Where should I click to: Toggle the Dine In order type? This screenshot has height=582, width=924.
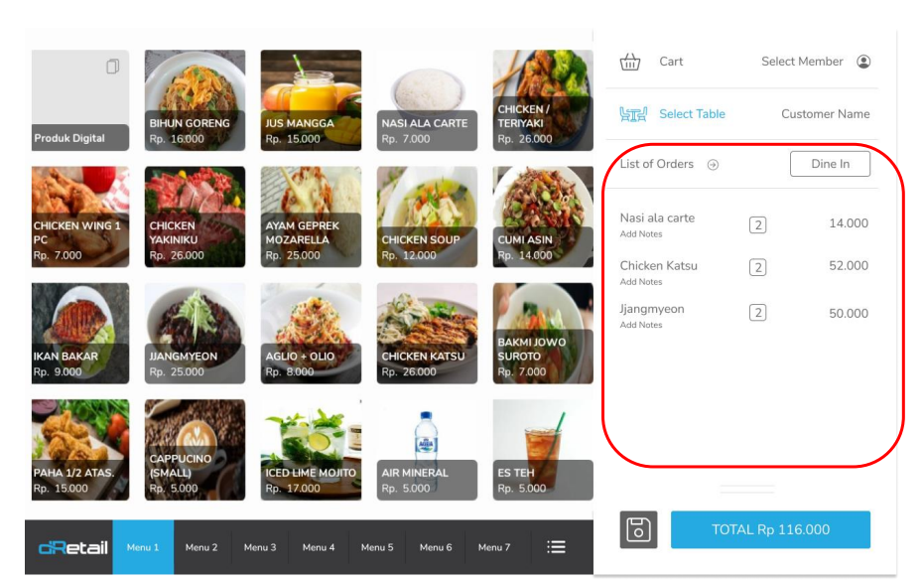click(x=830, y=164)
